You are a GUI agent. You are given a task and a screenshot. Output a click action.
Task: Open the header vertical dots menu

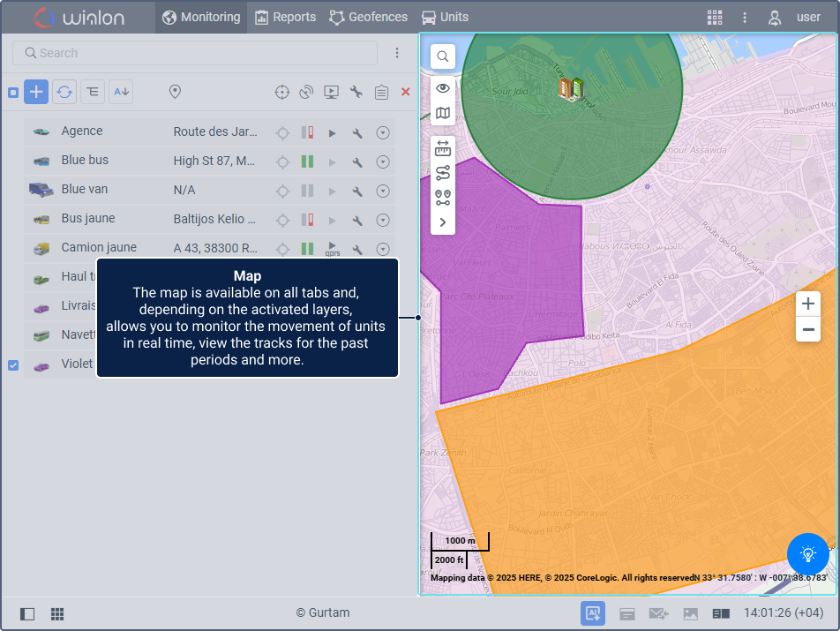[x=745, y=17]
